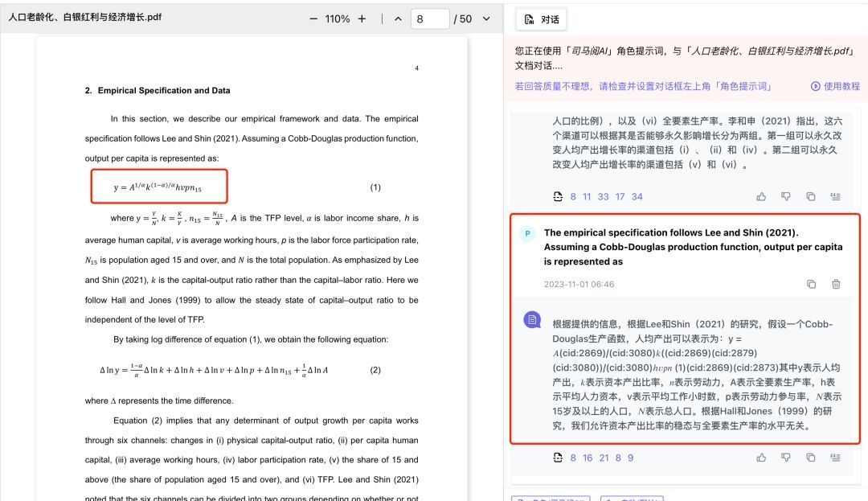Click the 110% zoom level value

click(x=337, y=18)
